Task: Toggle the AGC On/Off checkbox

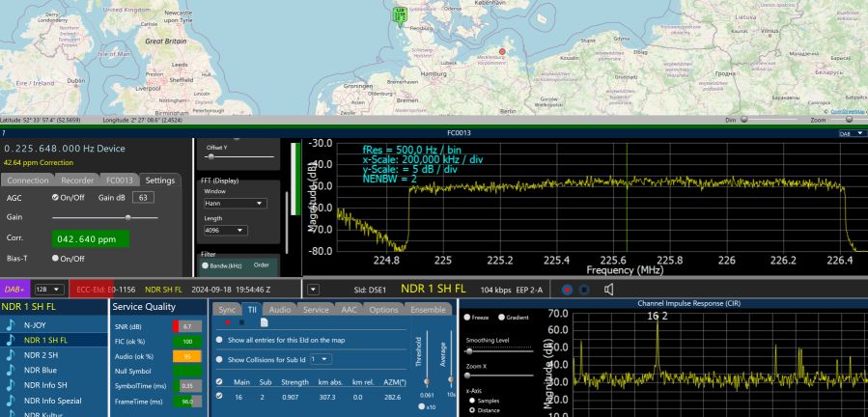Action: pos(56,197)
